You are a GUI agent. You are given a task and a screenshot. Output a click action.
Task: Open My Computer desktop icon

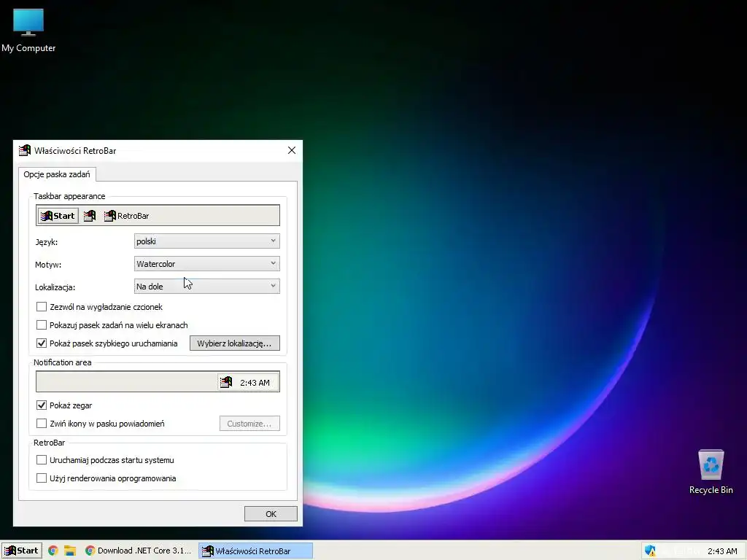(x=28, y=30)
